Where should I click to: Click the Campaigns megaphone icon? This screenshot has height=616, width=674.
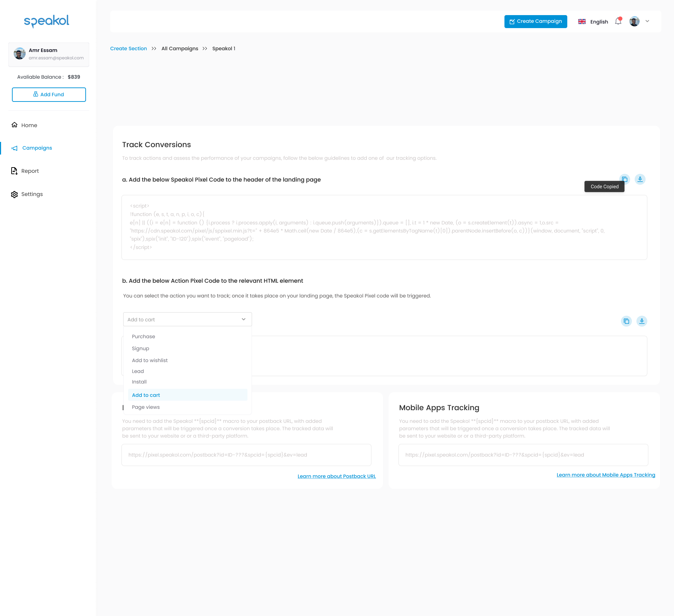14,148
